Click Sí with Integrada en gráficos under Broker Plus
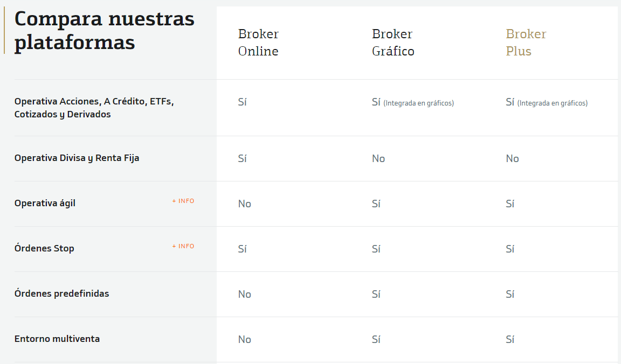Viewport: 621px width, 364px height. 547,102
